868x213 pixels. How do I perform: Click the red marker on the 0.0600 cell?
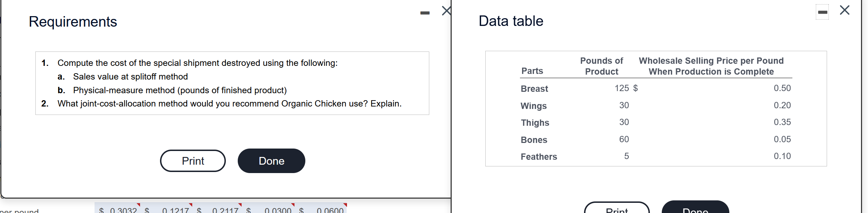click(x=345, y=205)
